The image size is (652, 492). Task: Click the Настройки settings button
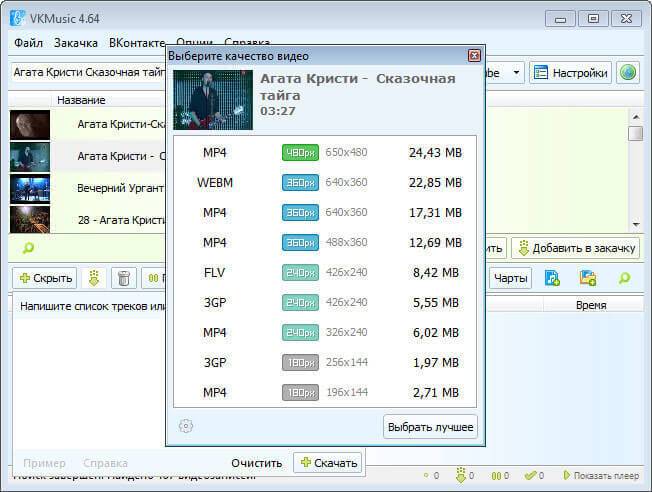pos(570,73)
